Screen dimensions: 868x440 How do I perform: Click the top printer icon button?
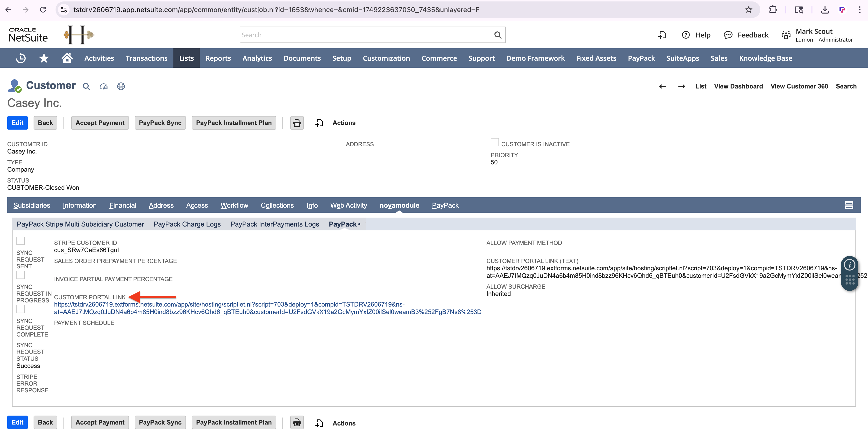point(297,123)
